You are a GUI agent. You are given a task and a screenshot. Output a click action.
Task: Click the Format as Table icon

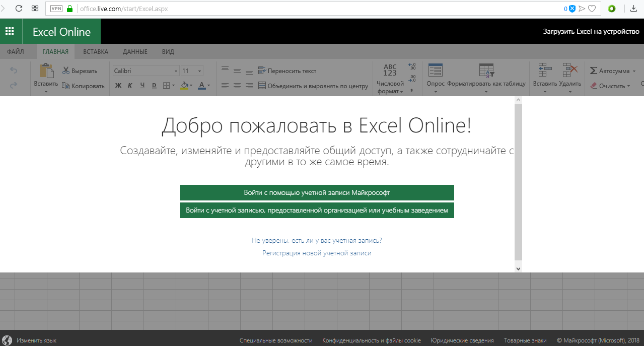click(x=486, y=71)
